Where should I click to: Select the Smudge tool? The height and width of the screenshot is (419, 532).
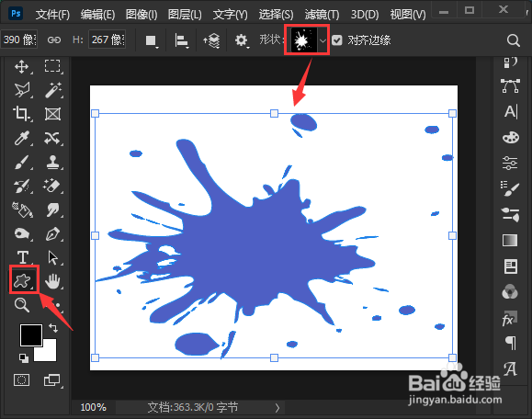click(53, 210)
